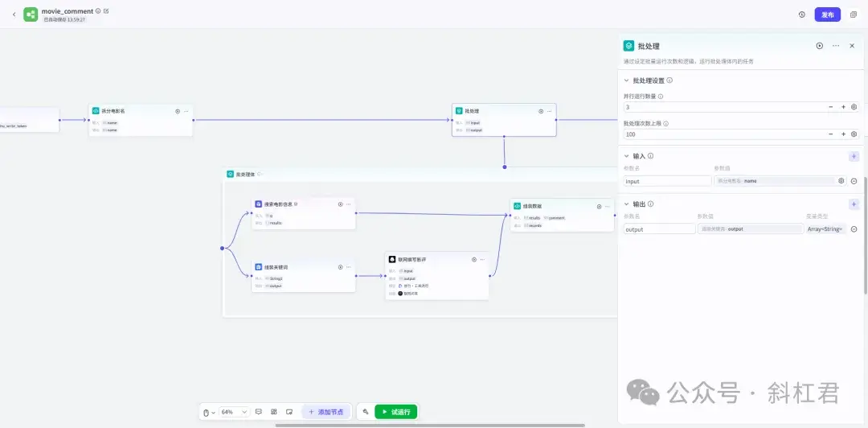Run 批处理 from the side panel header

point(819,46)
